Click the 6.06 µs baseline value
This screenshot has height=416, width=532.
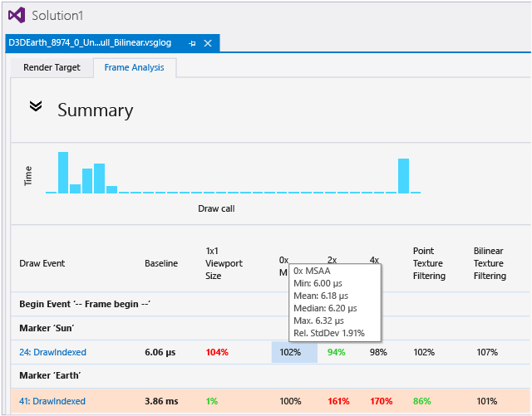pos(160,352)
